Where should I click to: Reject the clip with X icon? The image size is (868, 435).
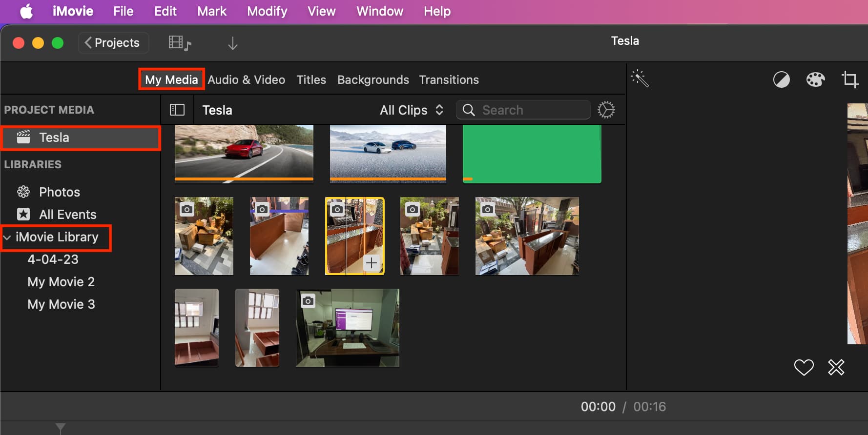point(836,367)
